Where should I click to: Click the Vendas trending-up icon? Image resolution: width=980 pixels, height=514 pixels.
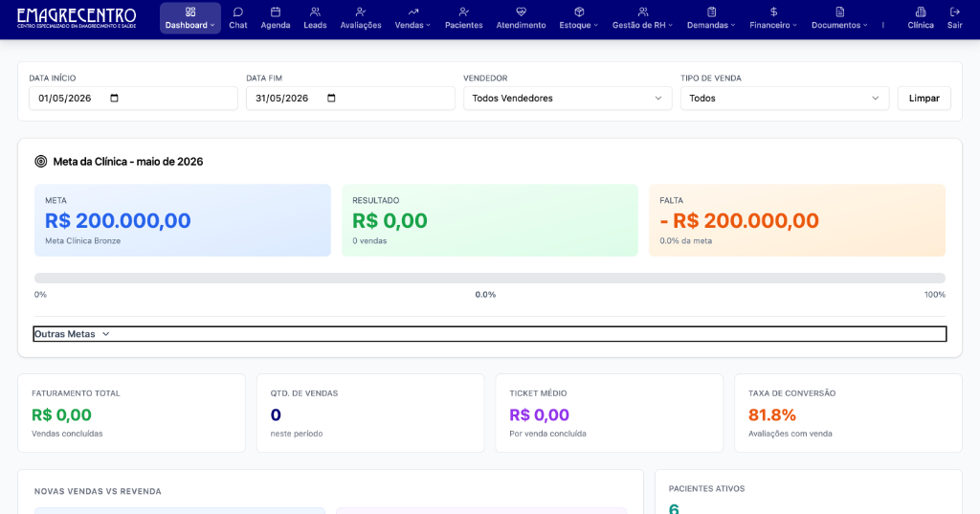pyautogui.click(x=413, y=11)
